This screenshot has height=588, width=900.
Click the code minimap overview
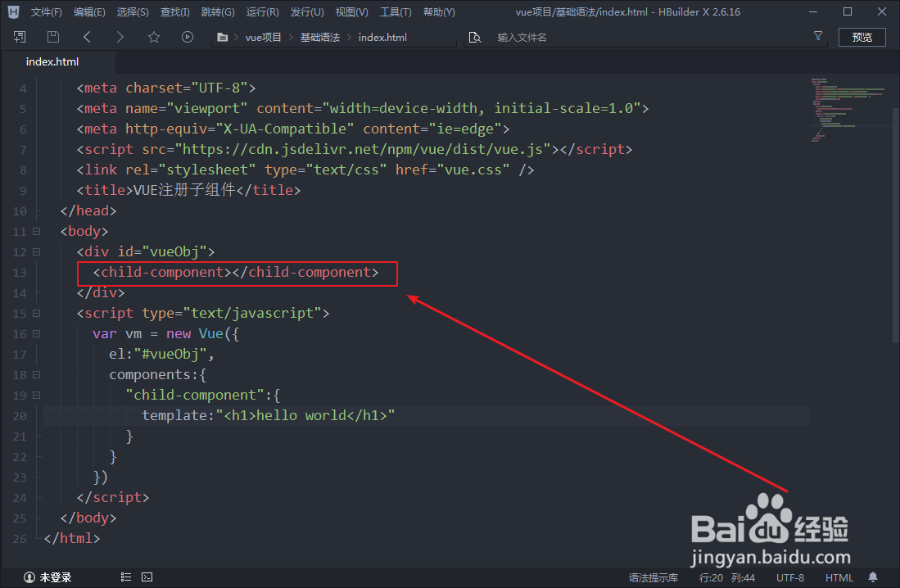(x=848, y=109)
